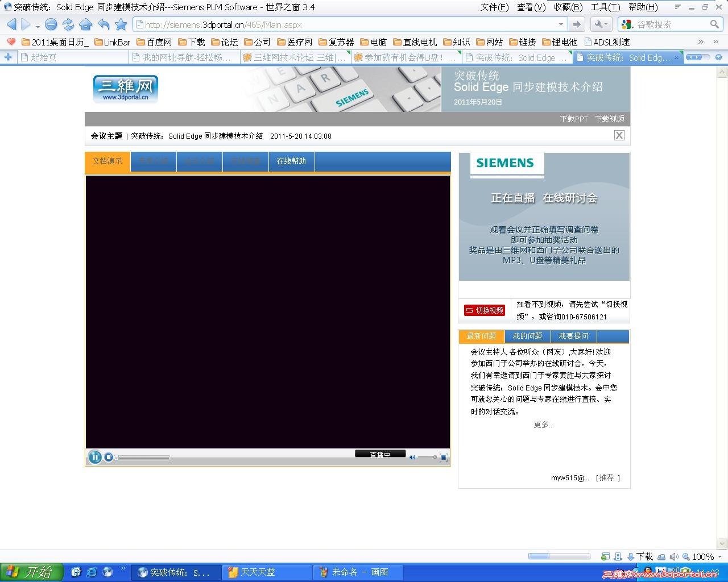The image size is (728, 582).
Task: Stop the video with the stop button
Action: [x=109, y=457]
